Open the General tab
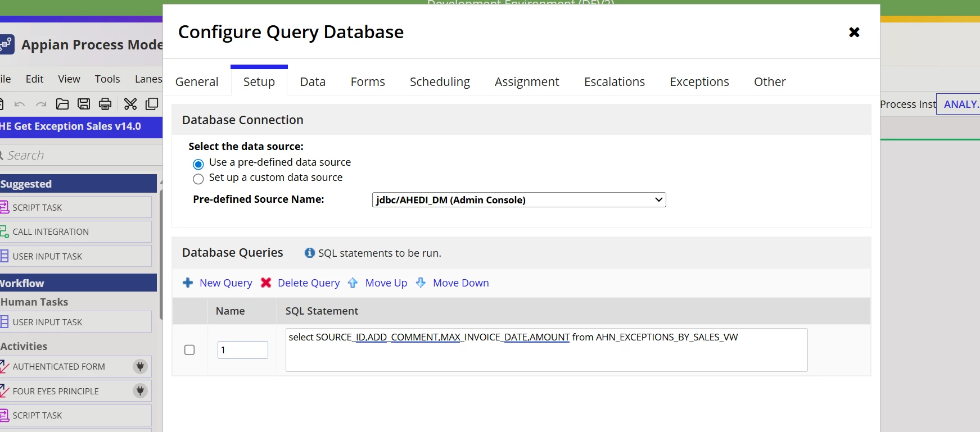 [x=197, y=82]
